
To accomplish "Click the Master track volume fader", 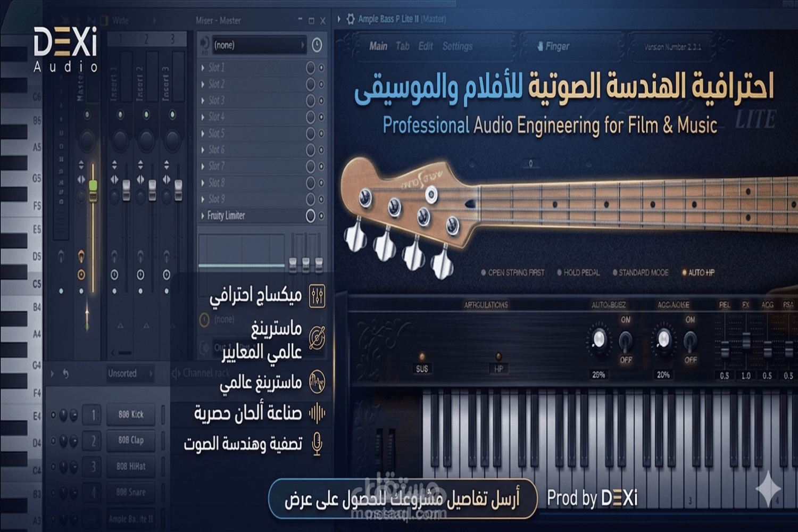I will click(x=93, y=192).
